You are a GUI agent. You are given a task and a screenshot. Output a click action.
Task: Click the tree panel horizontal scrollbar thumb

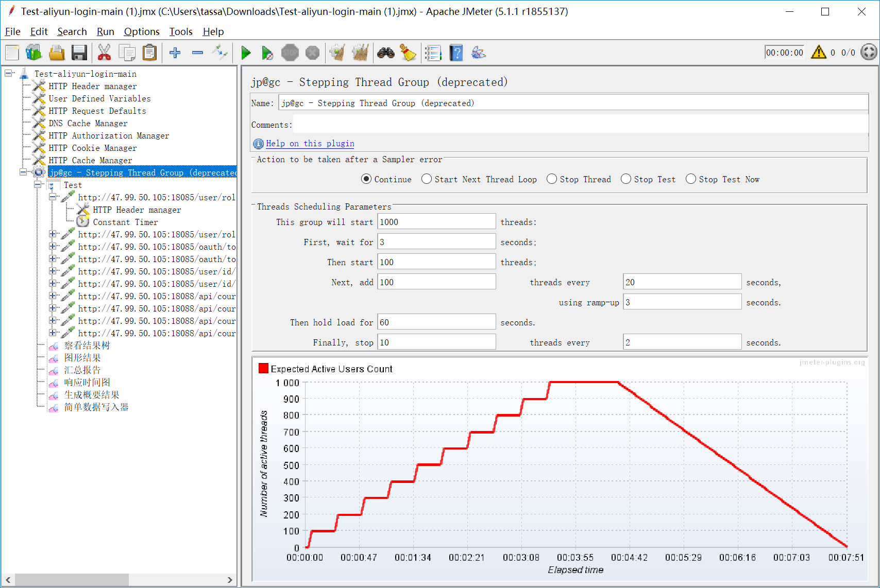point(72,580)
